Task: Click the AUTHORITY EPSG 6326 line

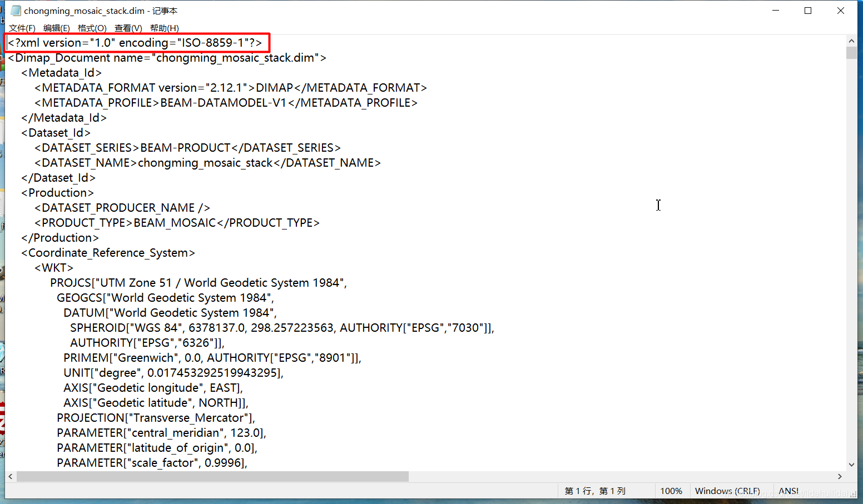Action: (147, 343)
